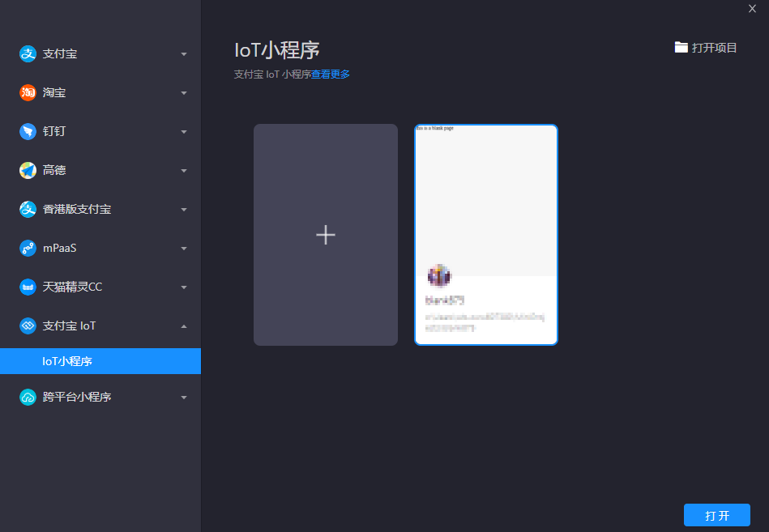Screen dimensions: 769x532
Task: Click the 打开 button
Action: coord(717,515)
